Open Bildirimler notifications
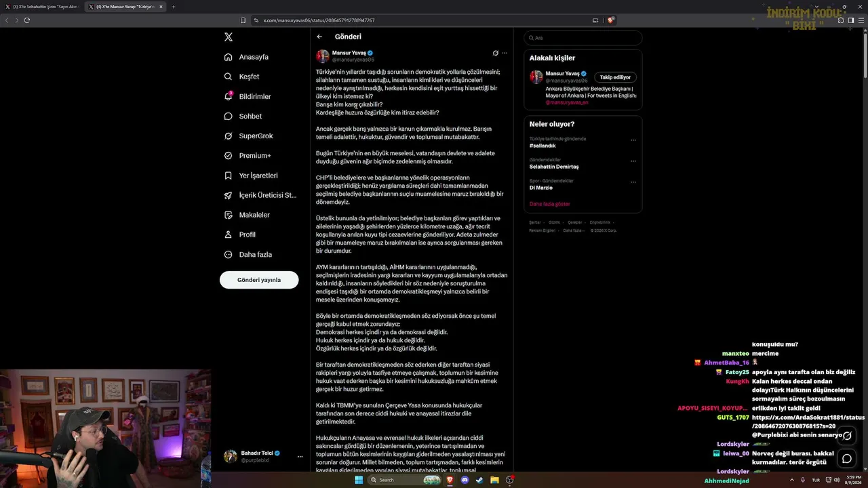The width and height of the screenshot is (868, 488). point(248,96)
